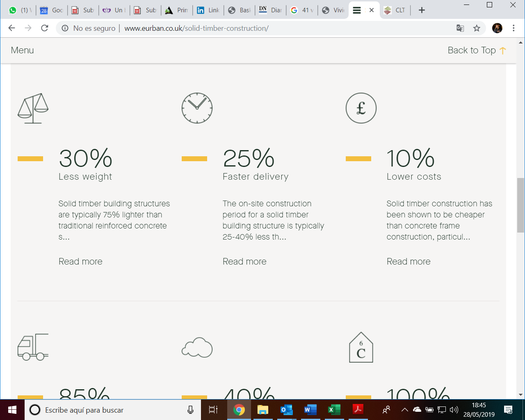Switch to the DN Diario tab
This screenshot has width=525, height=420.
click(271, 10)
